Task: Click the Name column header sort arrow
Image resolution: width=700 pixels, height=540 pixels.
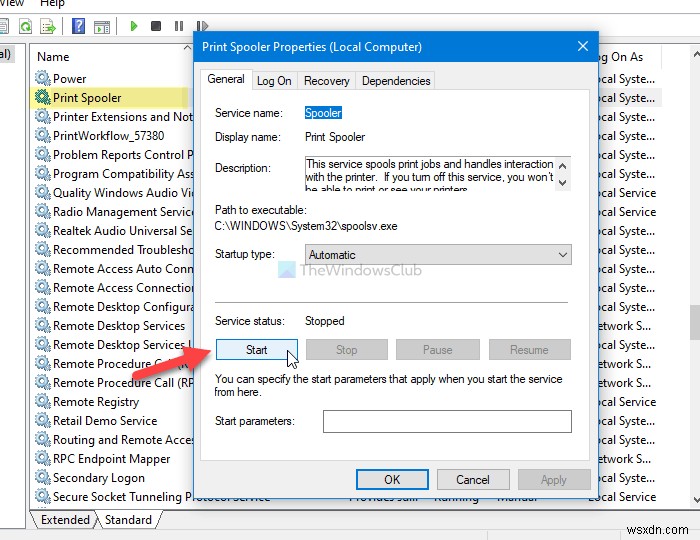Action: (x=187, y=48)
